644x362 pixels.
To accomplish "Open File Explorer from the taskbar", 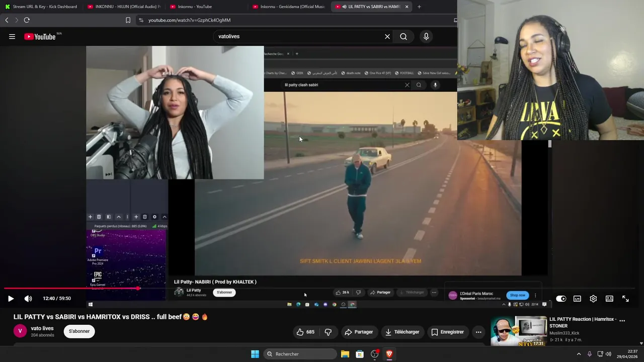I will pos(345,354).
